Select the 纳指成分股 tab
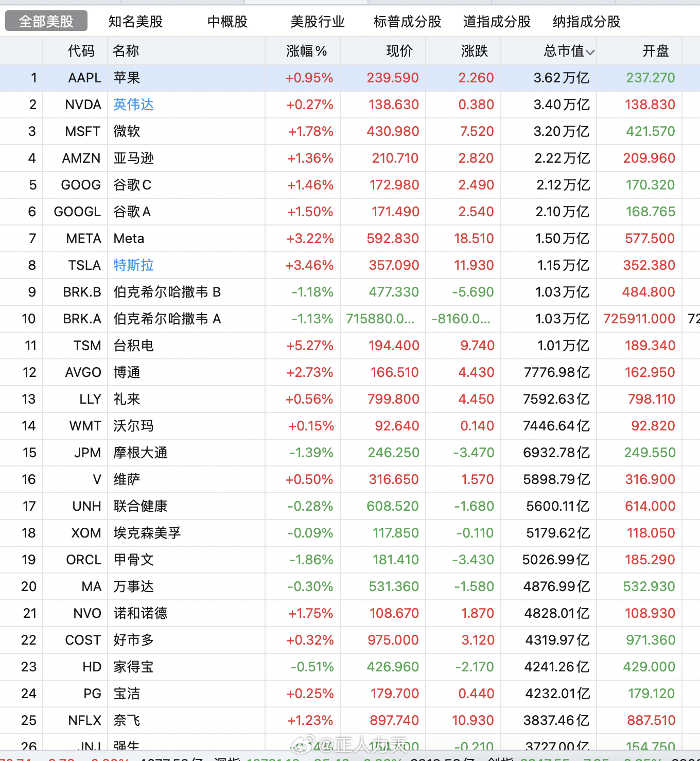 point(586,21)
